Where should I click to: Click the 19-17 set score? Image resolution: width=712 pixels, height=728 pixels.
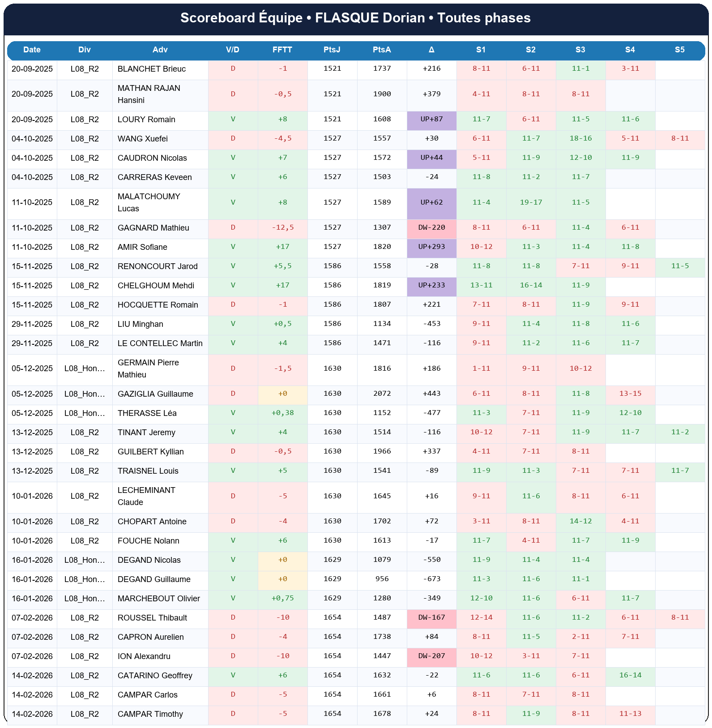531,202
